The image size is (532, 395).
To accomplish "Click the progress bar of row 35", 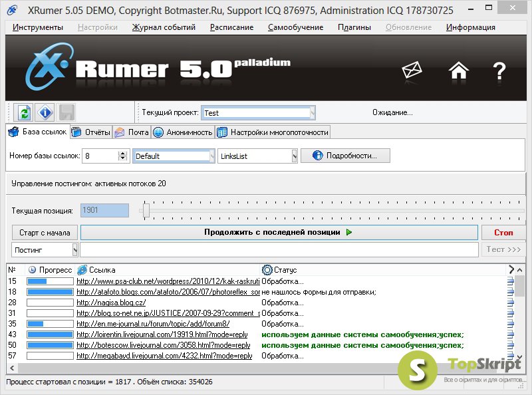I will [50, 324].
